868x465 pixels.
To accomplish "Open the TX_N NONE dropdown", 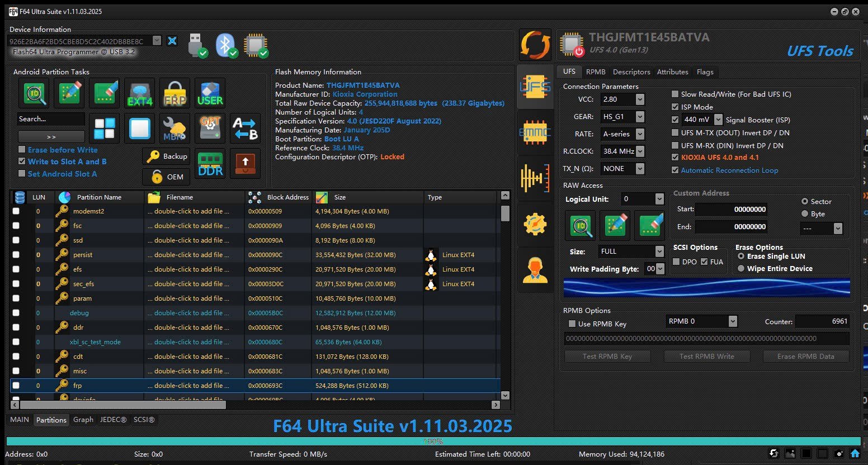I will [640, 168].
